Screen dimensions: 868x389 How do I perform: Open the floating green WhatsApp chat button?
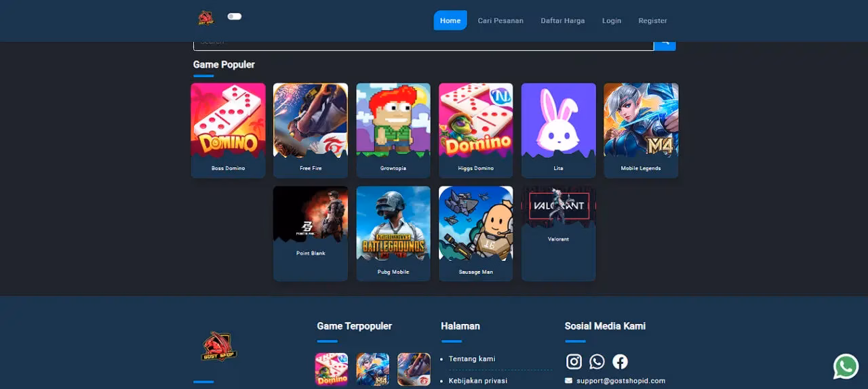[846, 367]
